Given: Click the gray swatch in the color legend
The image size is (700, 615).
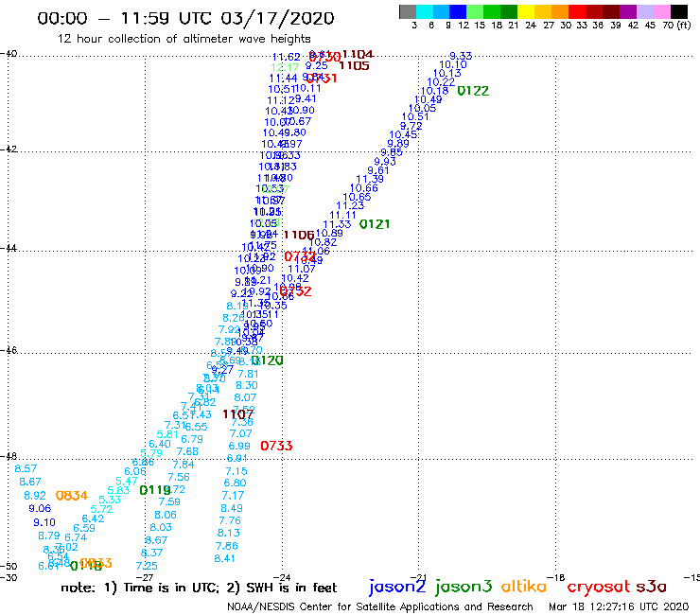Looking at the screenshot, I should click(408, 11).
